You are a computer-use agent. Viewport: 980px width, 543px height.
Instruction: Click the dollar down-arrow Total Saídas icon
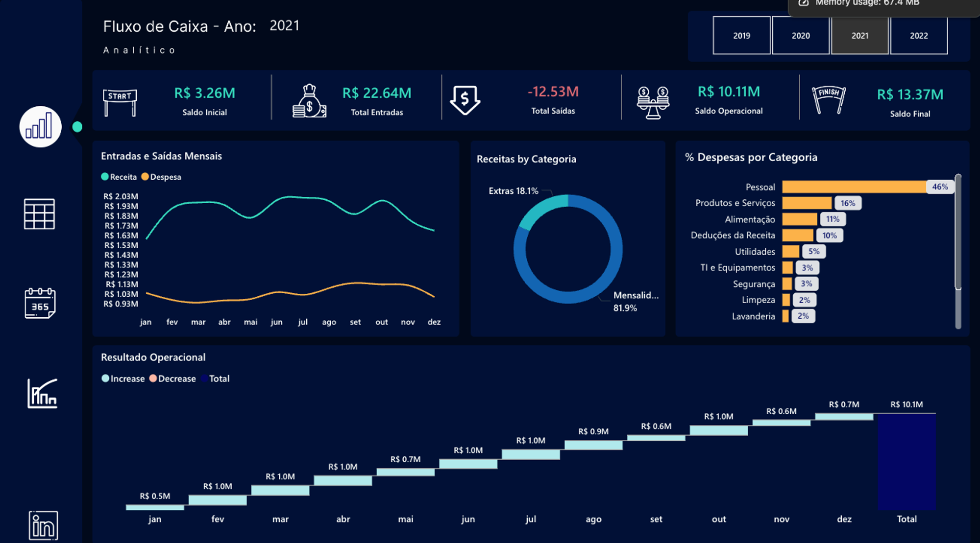(465, 100)
